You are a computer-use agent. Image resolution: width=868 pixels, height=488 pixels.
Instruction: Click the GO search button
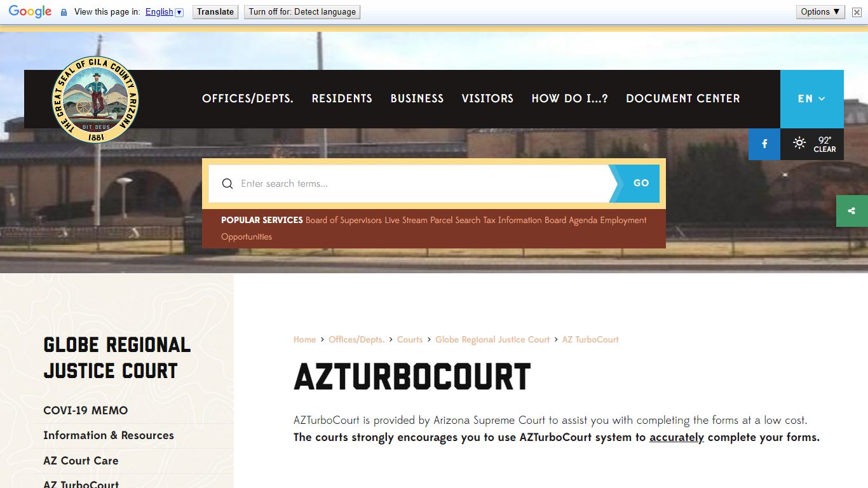pos(637,184)
